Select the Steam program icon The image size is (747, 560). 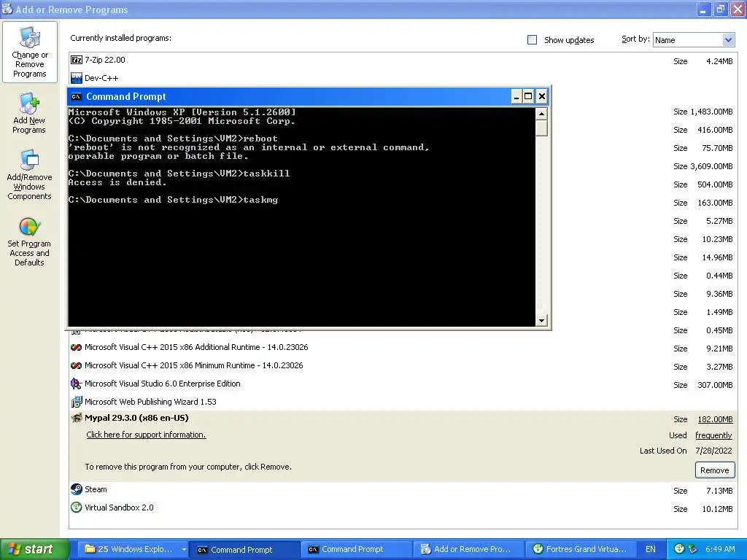point(76,489)
